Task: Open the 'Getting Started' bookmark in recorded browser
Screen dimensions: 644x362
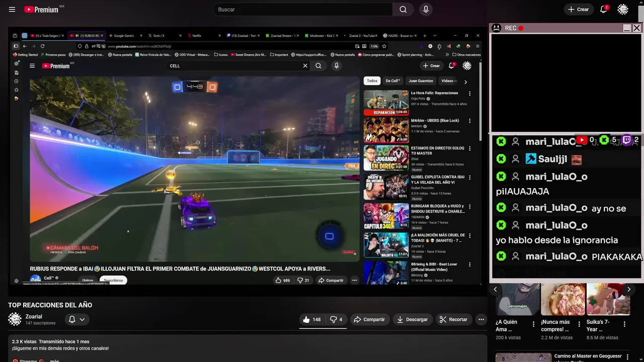Action: point(25,55)
